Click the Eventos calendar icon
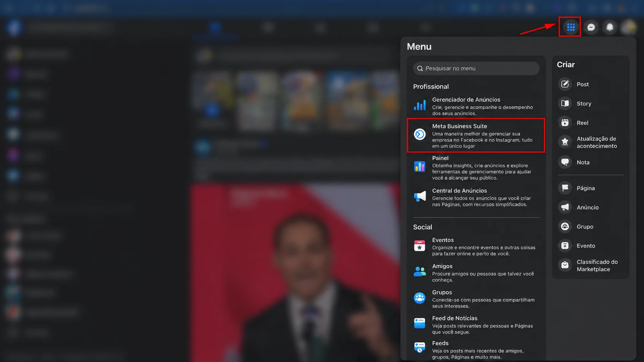The width and height of the screenshot is (644, 362). point(419,245)
